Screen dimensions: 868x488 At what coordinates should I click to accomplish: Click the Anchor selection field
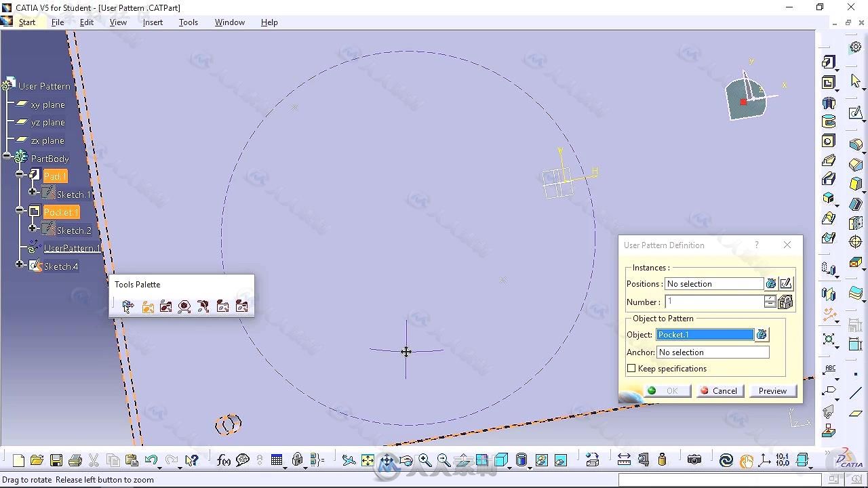(713, 352)
